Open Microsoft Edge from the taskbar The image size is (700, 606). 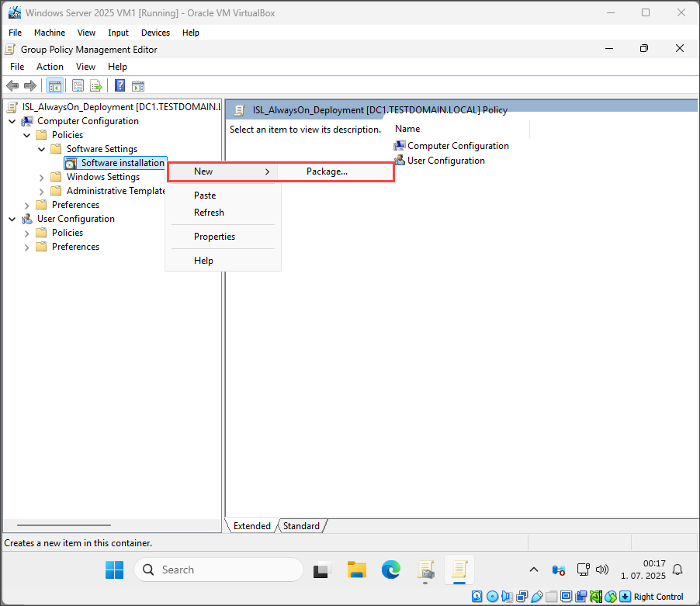coord(391,570)
